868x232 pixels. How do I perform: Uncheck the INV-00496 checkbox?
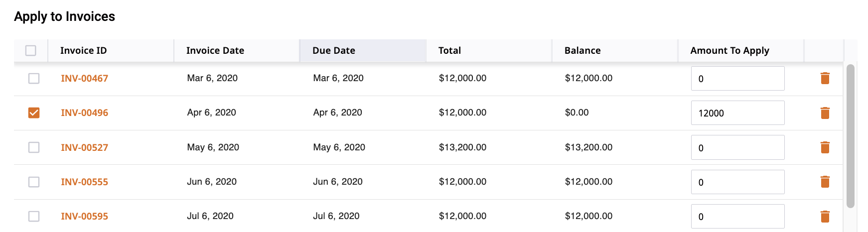pyautogui.click(x=34, y=113)
